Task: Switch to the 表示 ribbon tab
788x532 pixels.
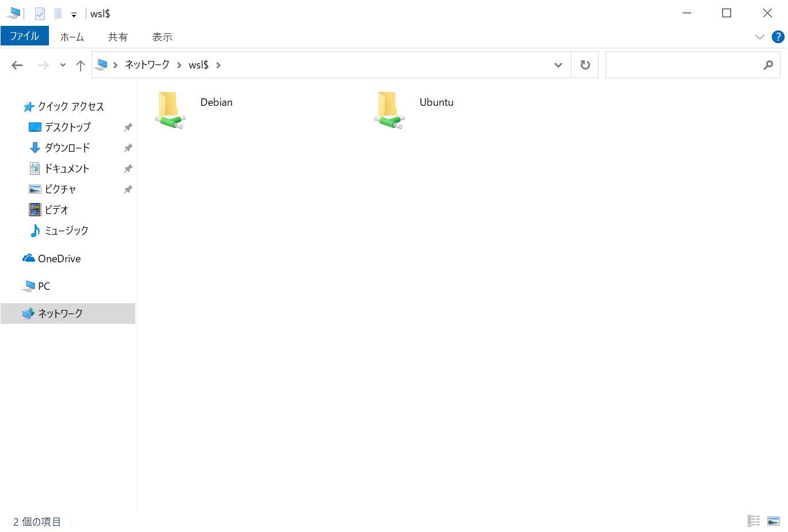Action: 162,37
